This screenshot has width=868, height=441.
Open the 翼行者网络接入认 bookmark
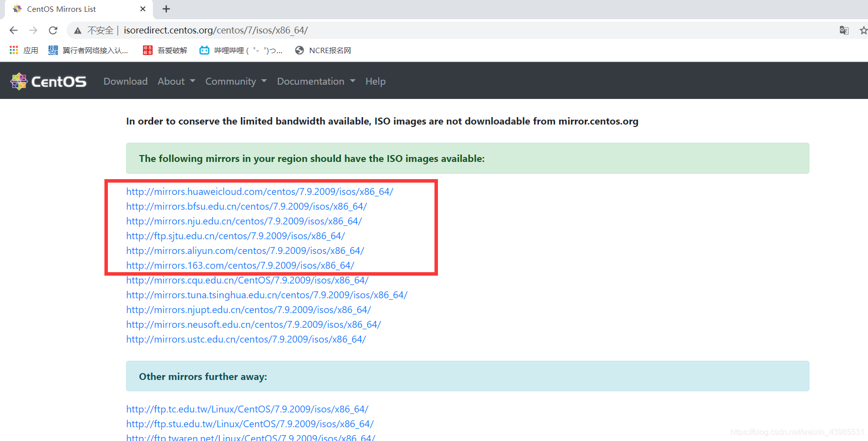pyautogui.click(x=88, y=50)
